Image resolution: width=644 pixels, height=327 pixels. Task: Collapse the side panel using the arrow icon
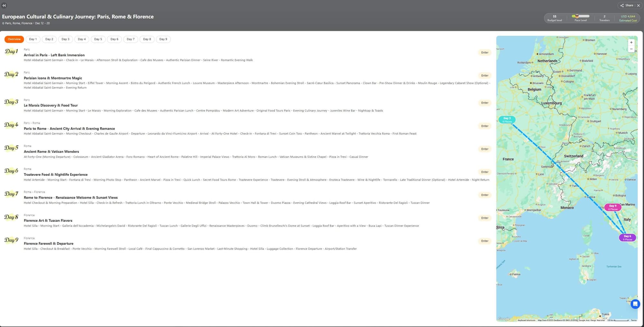point(4,5)
